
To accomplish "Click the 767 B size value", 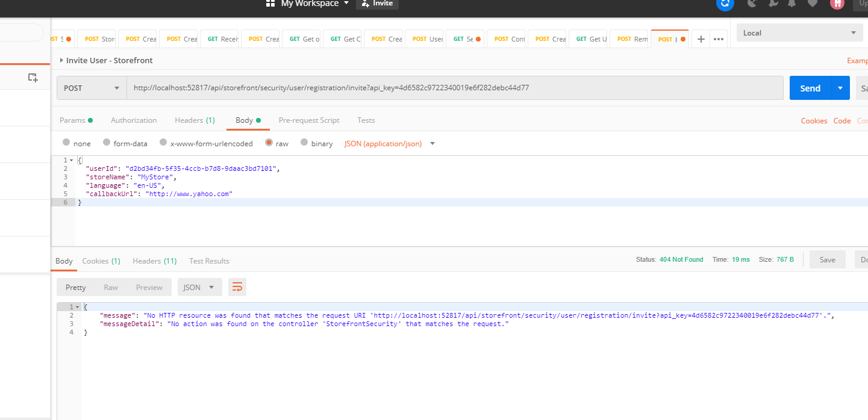I will tap(785, 259).
